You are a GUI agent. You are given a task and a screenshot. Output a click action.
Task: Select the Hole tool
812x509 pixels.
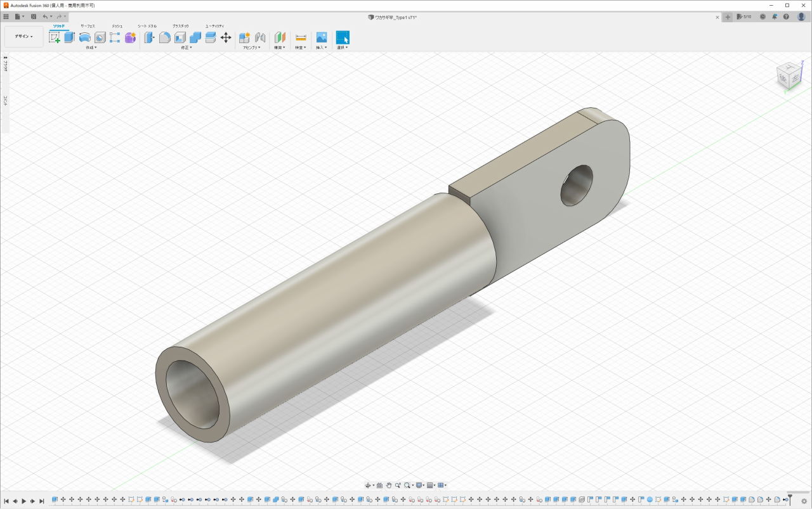click(100, 37)
